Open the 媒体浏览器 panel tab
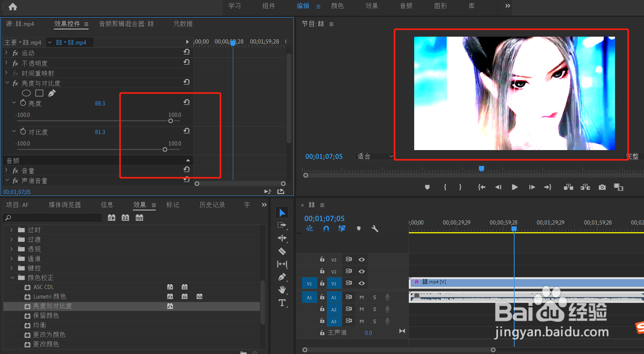This screenshot has width=644, height=354. click(x=65, y=205)
